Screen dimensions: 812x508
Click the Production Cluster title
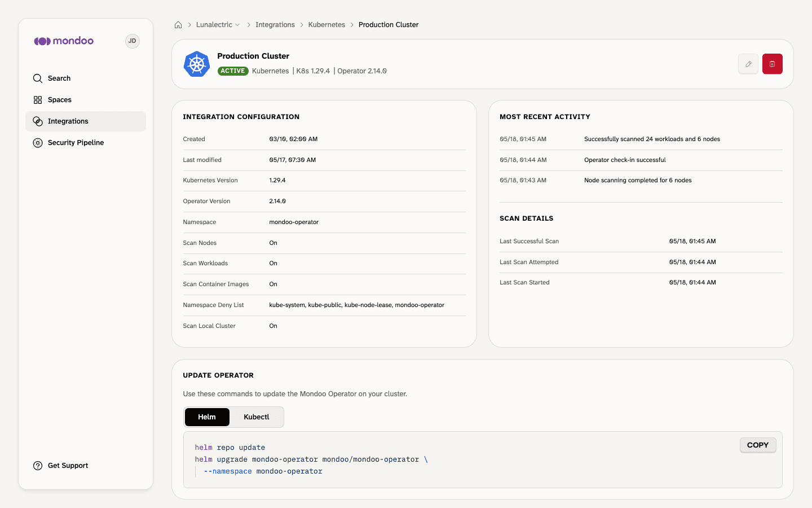coord(253,56)
